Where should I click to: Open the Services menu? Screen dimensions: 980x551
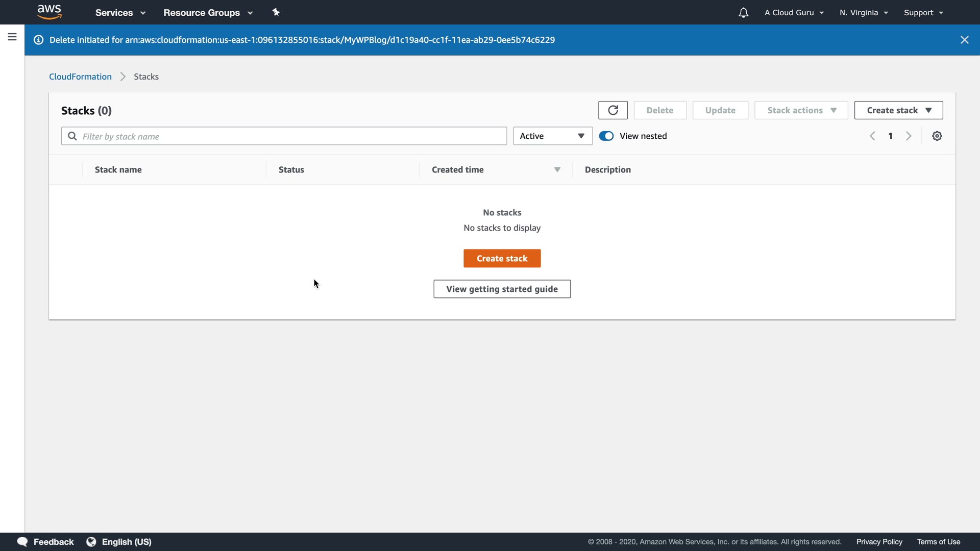[120, 13]
